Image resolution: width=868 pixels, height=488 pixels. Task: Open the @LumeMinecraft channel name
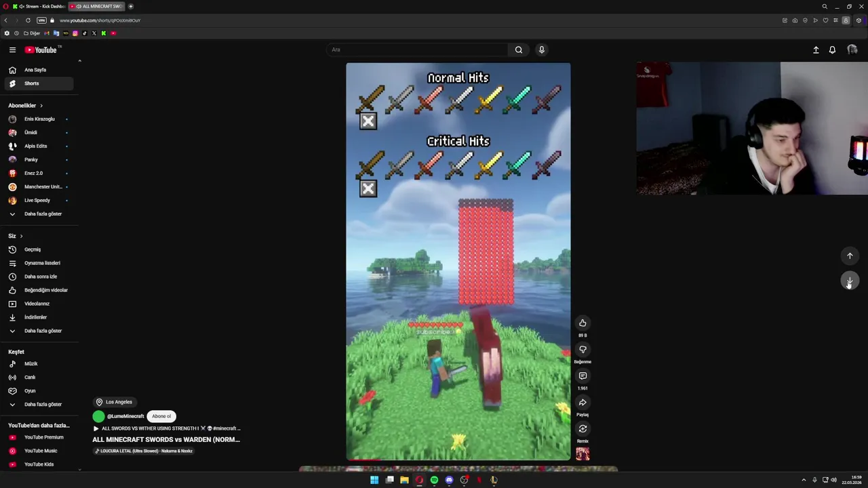(x=125, y=416)
